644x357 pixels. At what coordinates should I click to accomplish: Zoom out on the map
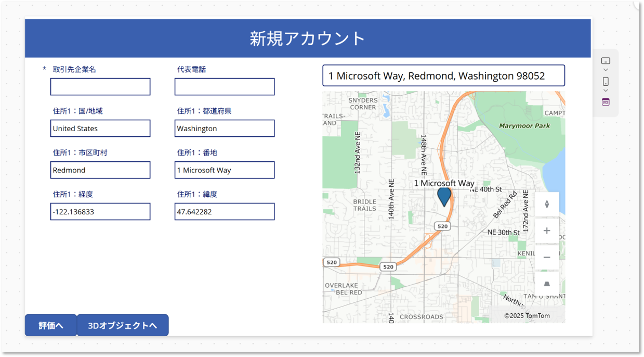[547, 257]
